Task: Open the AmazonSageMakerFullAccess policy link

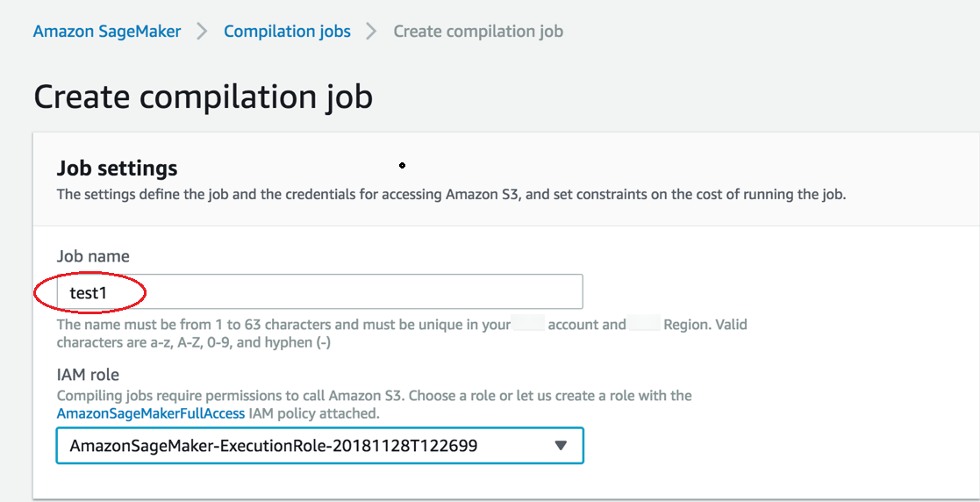Action: 151,412
